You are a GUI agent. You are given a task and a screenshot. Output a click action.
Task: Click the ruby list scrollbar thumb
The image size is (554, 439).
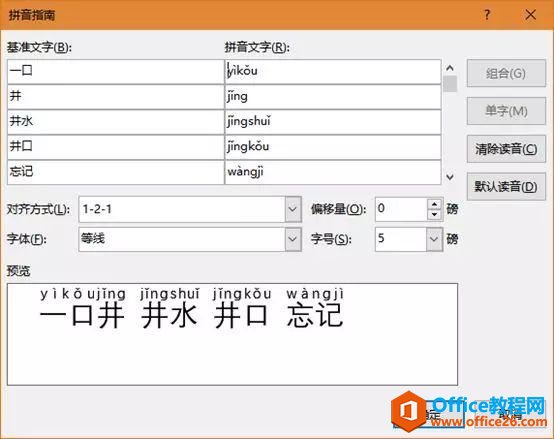[450, 84]
